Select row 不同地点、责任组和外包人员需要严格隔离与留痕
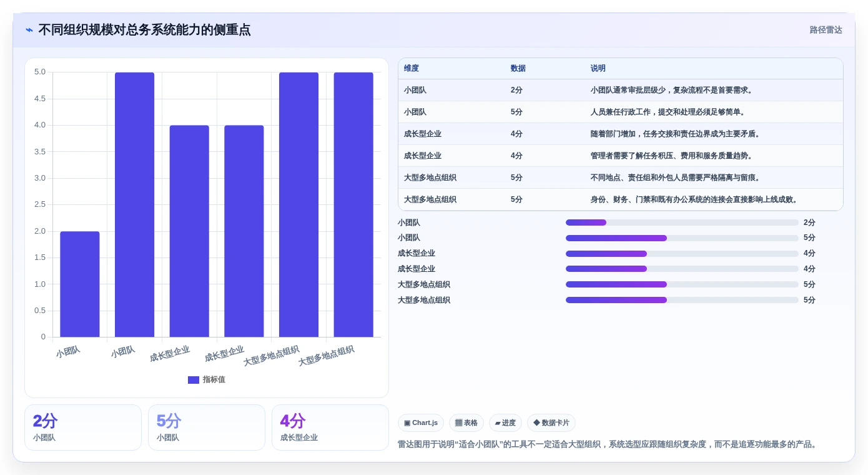This screenshot has height=475, width=868. click(x=621, y=177)
